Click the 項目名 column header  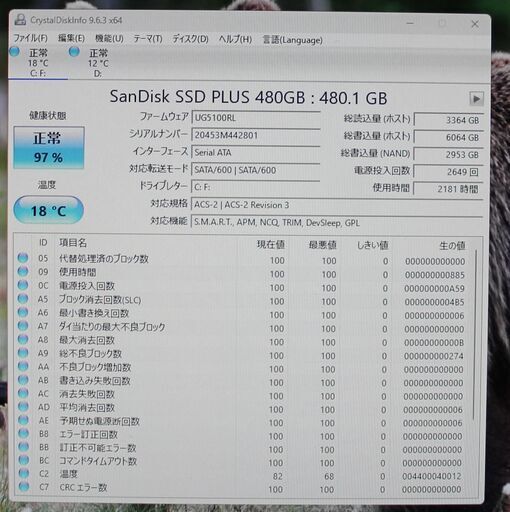pos(73,243)
